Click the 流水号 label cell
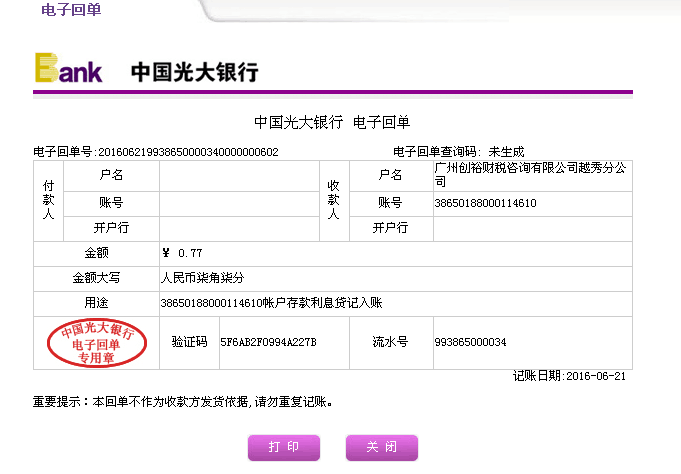Image resolution: width=681 pixels, height=474 pixels. coord(391,343)
